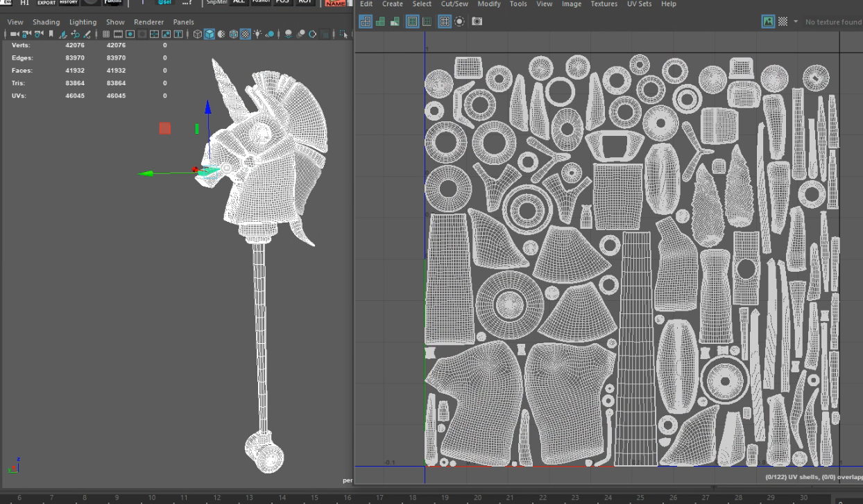
Task: Click the checker swatch next to No texture found
Action: 782,21
